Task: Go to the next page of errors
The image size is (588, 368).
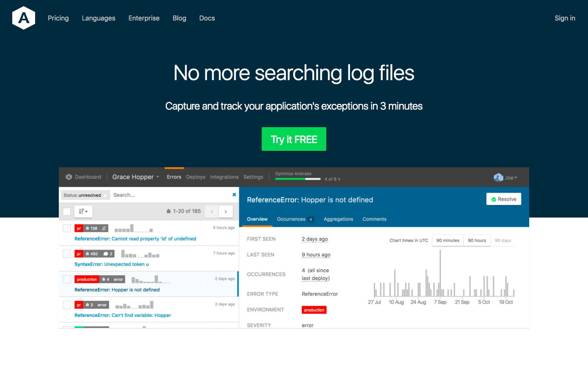Action: 226,211
